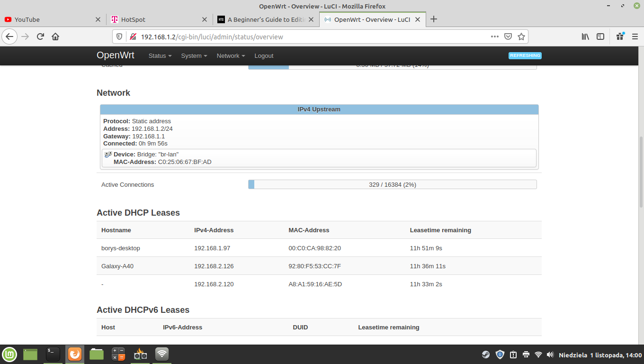
Task: Expand the Status dropdown menu
Action: [x=160, y=56]
